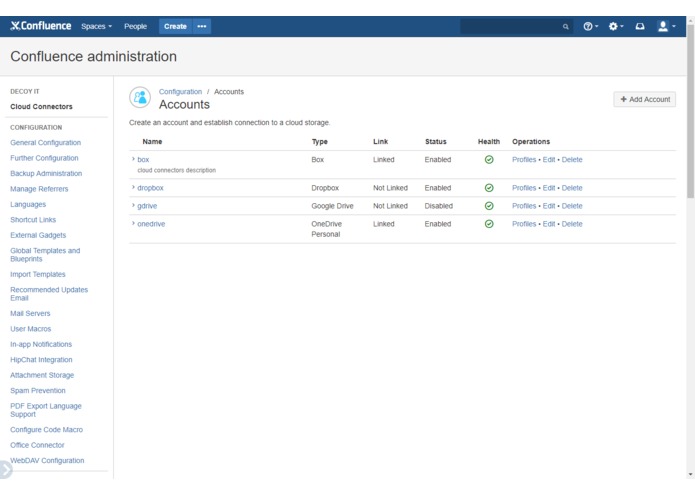Click health check icon for onedrive
Viewport: 695px width, 494px height.
[x=489, y=224]
